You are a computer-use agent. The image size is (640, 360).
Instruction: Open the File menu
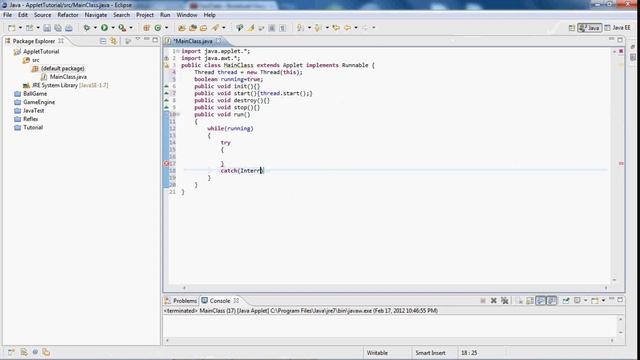tap(7, 15)
